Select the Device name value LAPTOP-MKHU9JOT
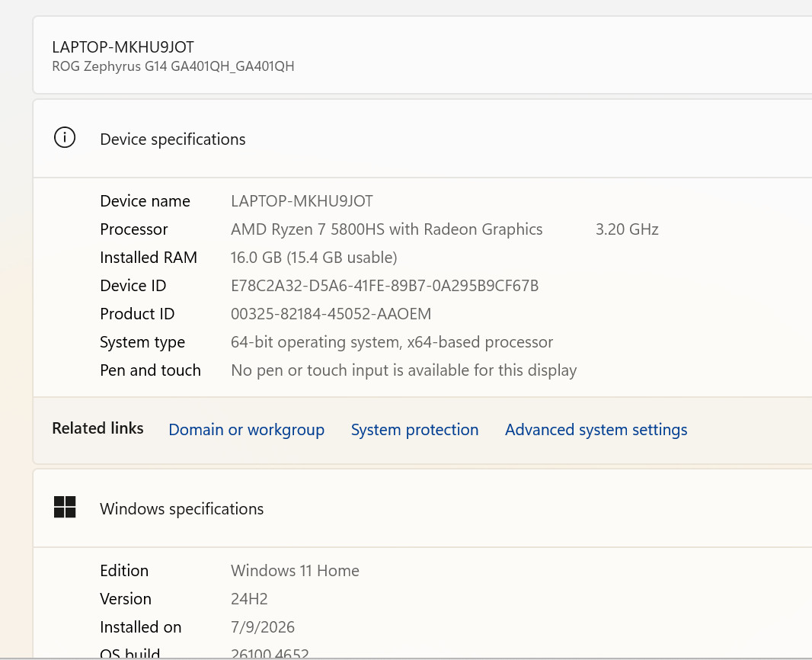The width and height of the screenshot is (812, 660). pyautogui.click(x=302, y=201)
